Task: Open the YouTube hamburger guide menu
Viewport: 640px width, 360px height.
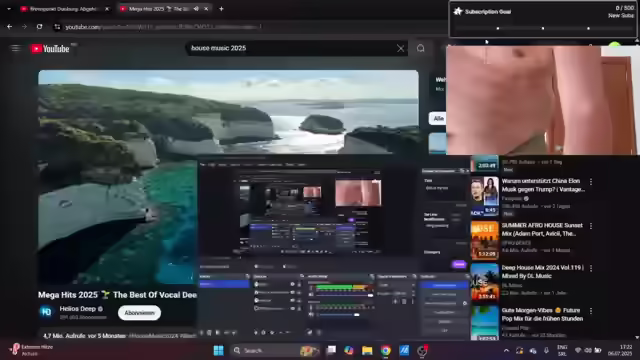Action: [16, 49]
